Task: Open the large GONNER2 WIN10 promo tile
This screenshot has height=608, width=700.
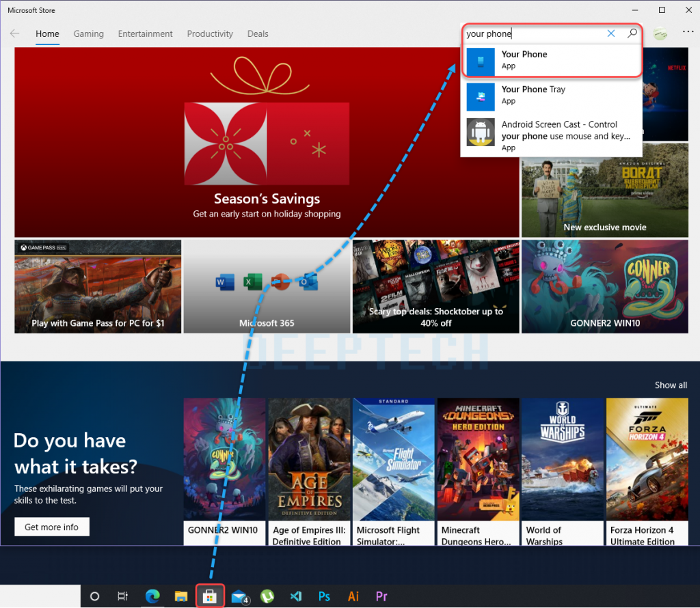Action: click(x=605, y=286)
